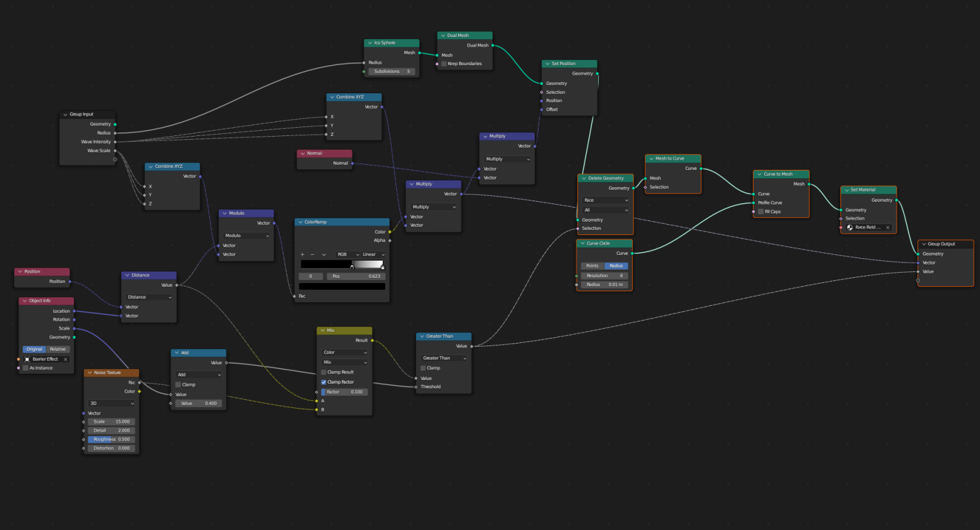Click Noise Texture Scale field
This screenshot has height=530, width=980.
[x=112, y=421]
